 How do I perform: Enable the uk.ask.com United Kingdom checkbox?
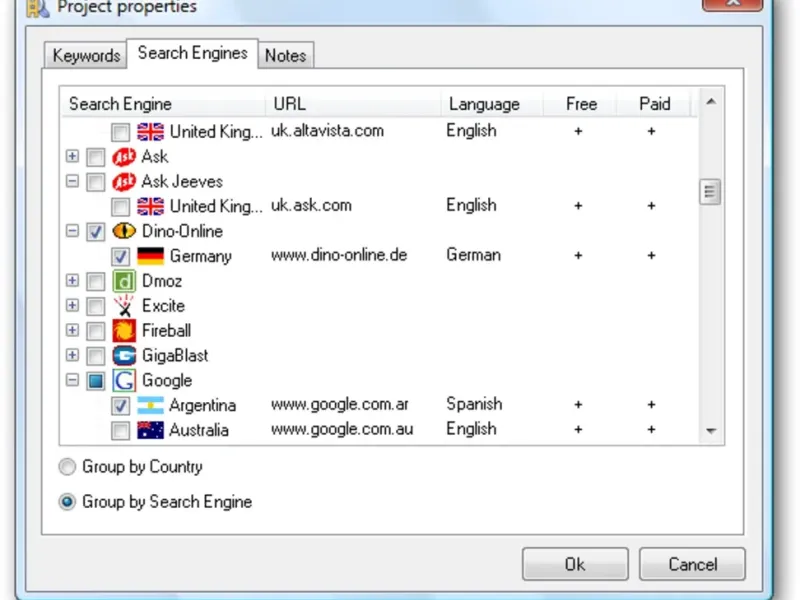tap(120, 207)
